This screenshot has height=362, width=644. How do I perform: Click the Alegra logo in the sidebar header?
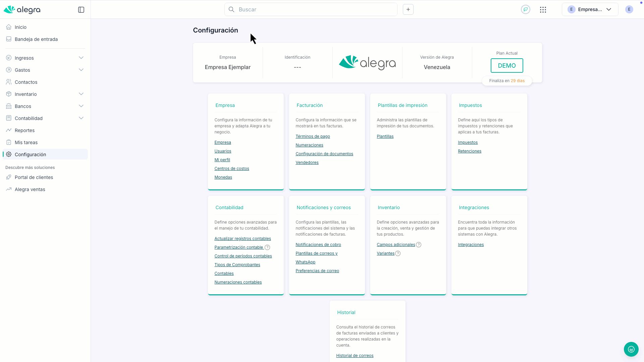click(22, 10)
